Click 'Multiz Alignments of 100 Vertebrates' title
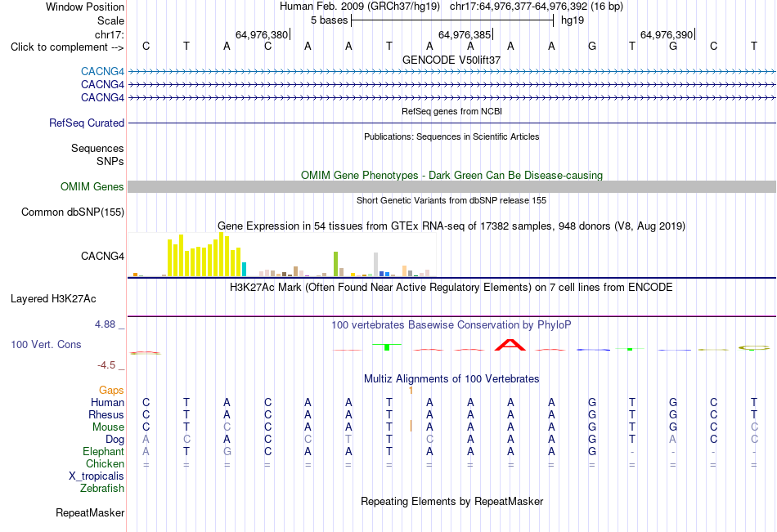Screen dimensions: 777x532 click(x=451, y=379)
